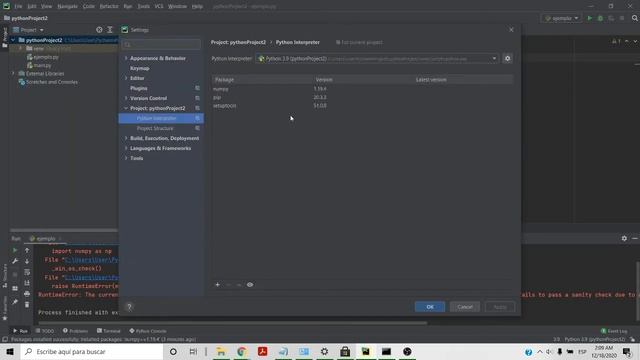This screenshot has width=640, height=360.
Task: Open File Explorer from the taskbar
Action: 221,351
